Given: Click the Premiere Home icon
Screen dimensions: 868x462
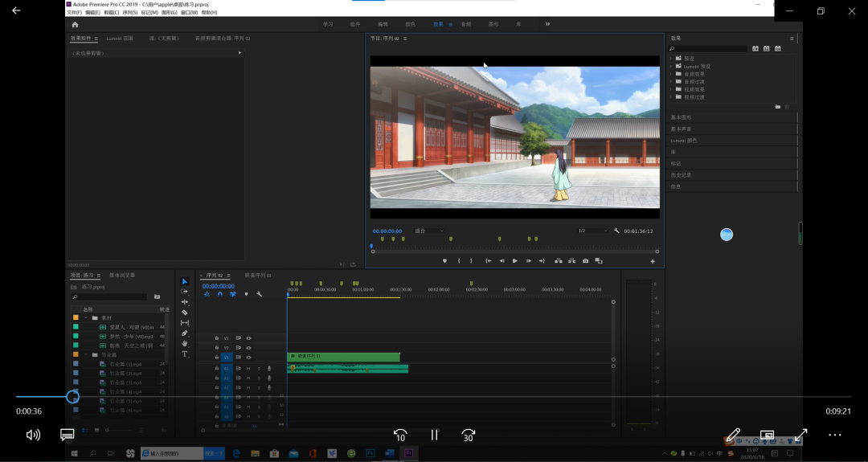Looking at the screenshot, I should (76, 24).
